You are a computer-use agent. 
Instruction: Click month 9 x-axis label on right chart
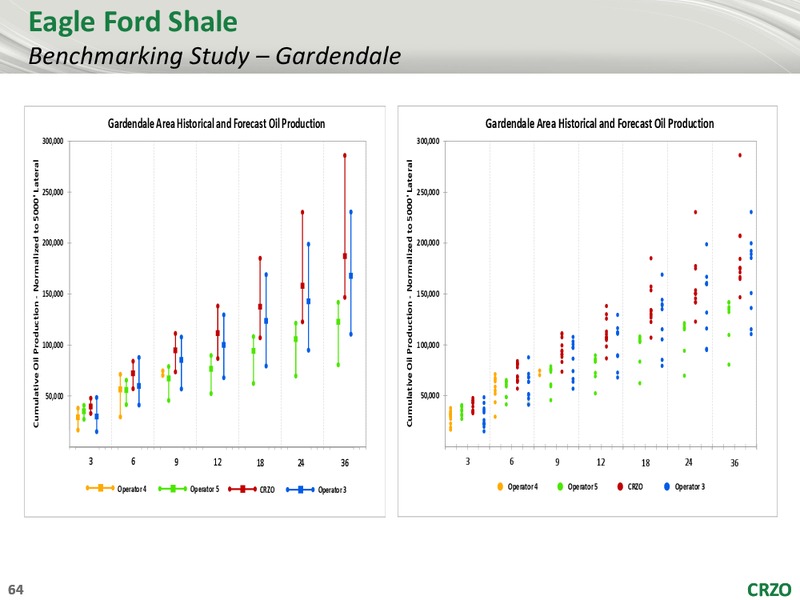pyautogui.click(x=557, y=462)
